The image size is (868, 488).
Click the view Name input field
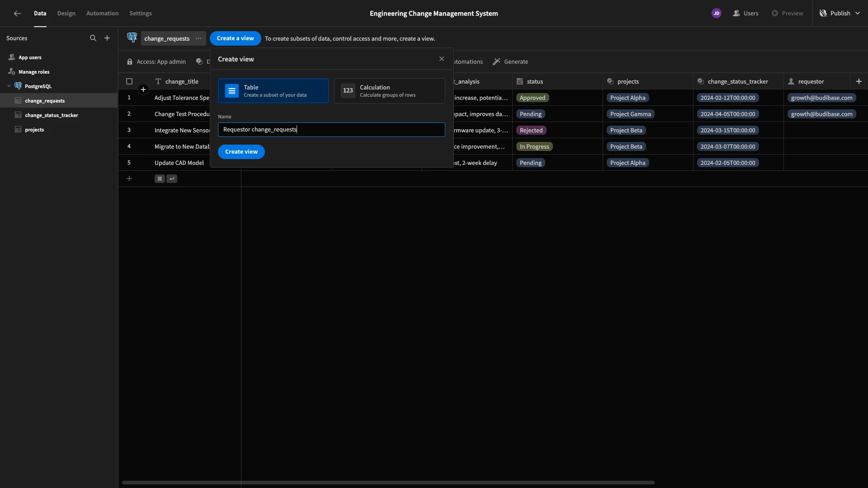tap(331, 130)
